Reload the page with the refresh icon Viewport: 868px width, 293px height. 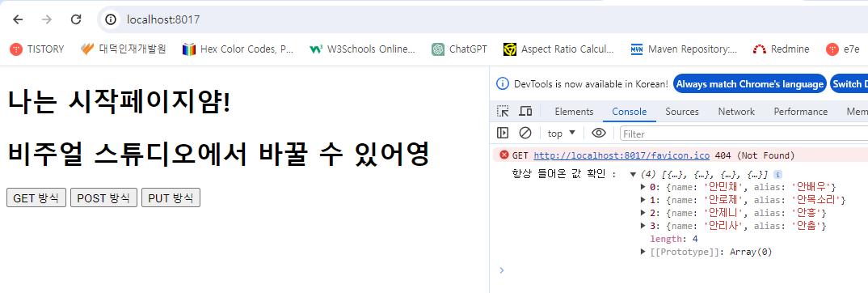click(x=77, y=20)
